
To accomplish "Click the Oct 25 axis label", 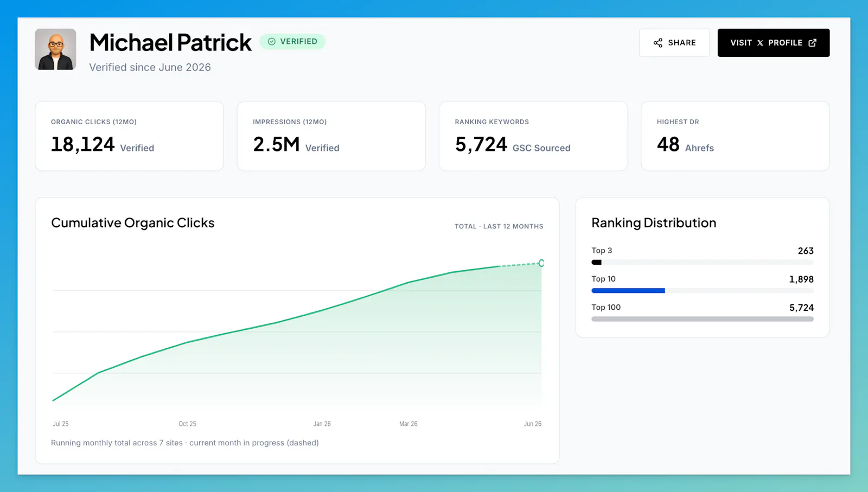I will tap(188, 424).
